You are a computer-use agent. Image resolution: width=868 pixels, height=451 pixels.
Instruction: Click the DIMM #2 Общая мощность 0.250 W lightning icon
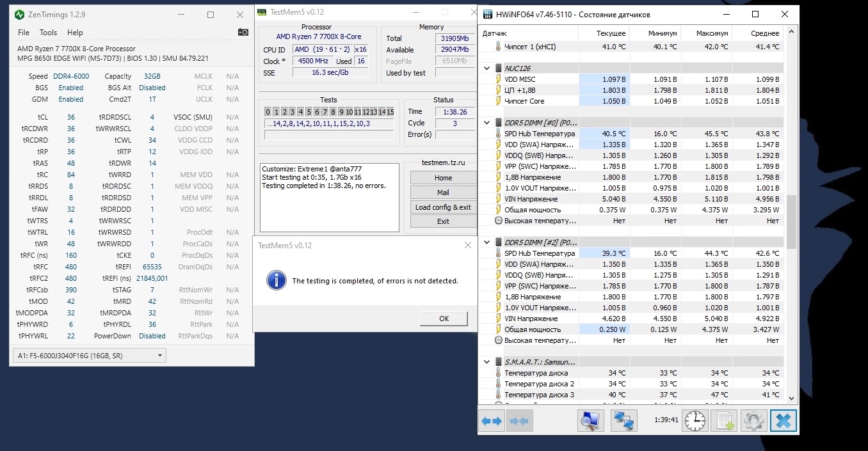tap(499, 329)
